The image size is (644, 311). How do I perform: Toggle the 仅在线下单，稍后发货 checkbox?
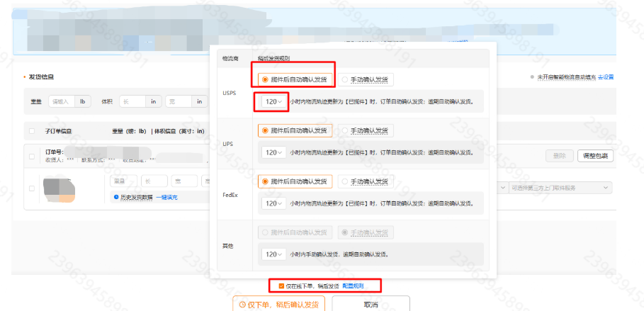[x=281, y=285]
